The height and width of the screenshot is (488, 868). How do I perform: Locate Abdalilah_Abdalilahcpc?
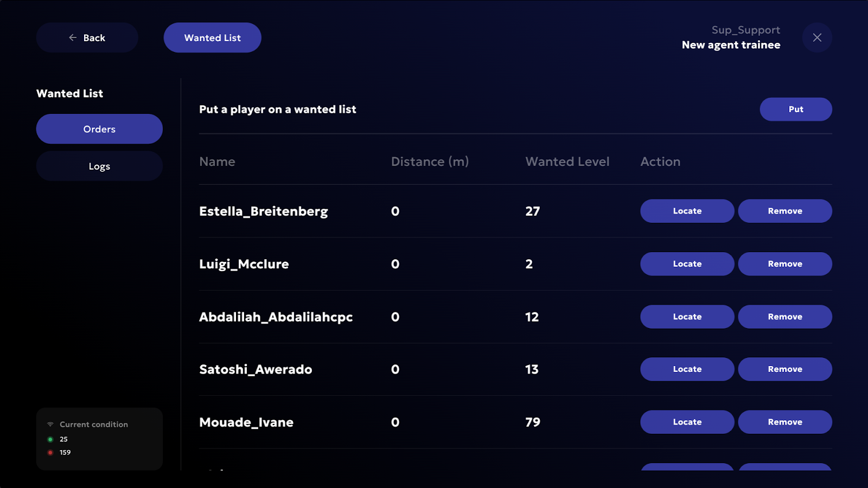pyautogui.click(x=687, y=317)
